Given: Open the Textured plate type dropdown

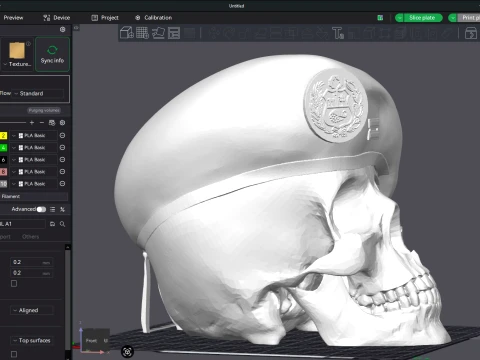Looking at the screenshot, I should [17, 64].
